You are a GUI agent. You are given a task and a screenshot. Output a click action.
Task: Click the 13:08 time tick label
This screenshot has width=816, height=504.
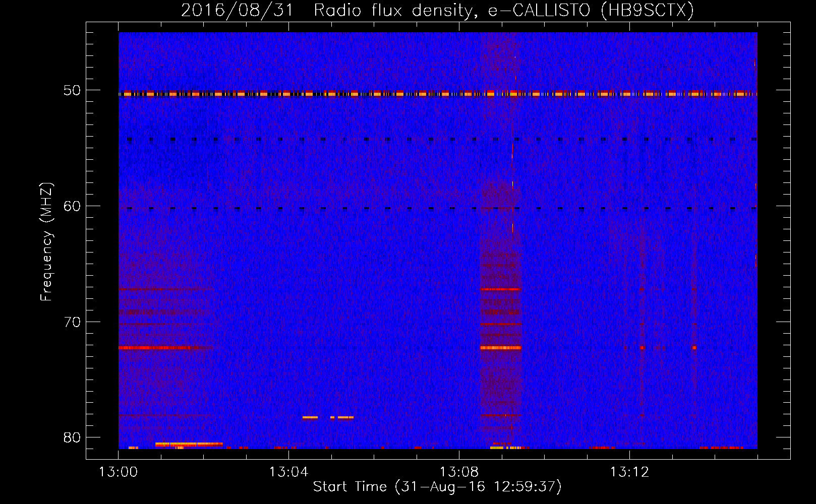tap(459, 472)
